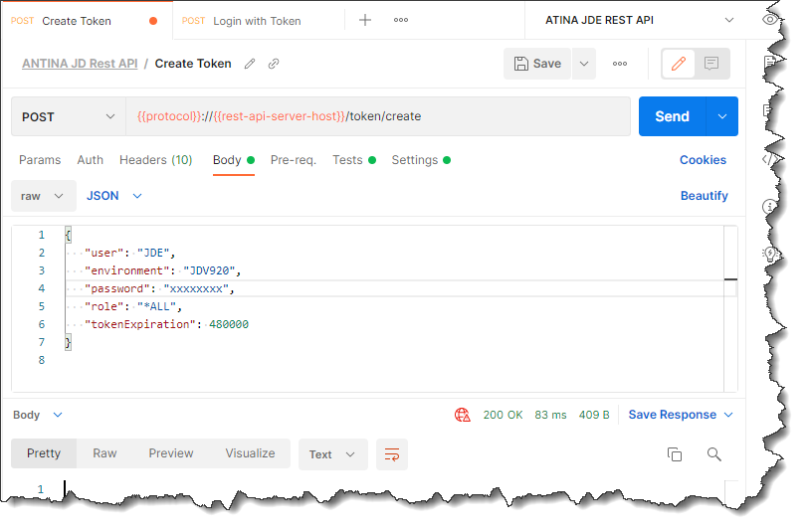
Task: Open the lightbulb related-requests icon in right sidebar
Action: 769,254
